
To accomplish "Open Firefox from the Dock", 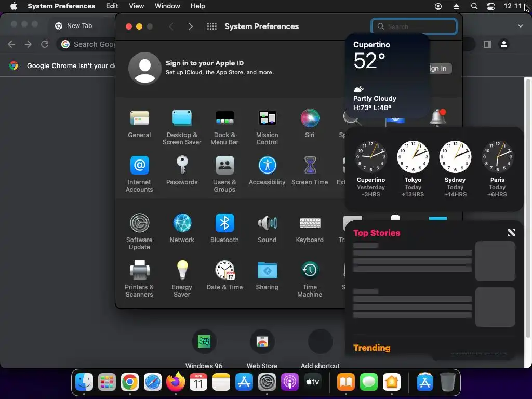I will (176, 382).
